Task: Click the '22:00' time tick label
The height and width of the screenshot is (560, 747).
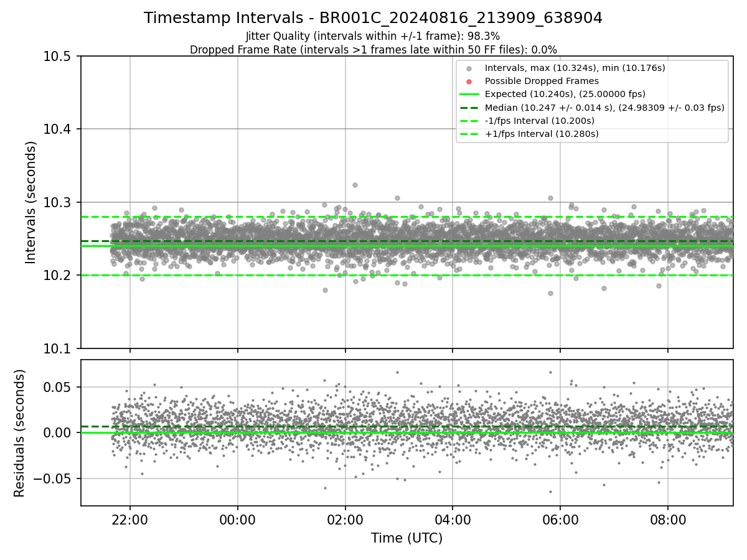Action: [130, 520]
